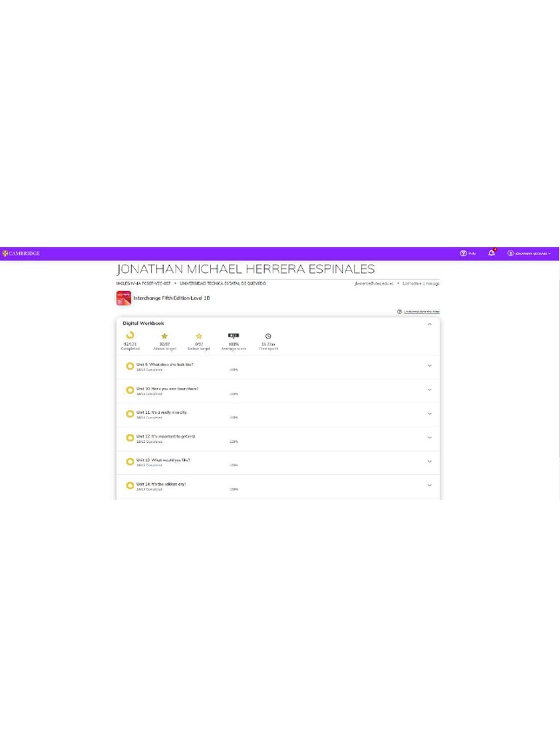
Task: Click the INGLES IV-4A class code text
Action: tap(144, 284)
